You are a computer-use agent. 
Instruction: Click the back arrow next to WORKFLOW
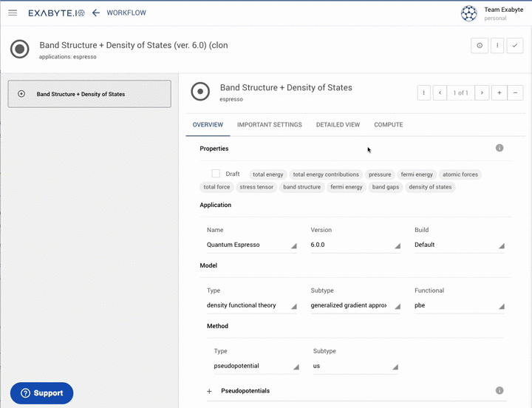pos(96,13)
